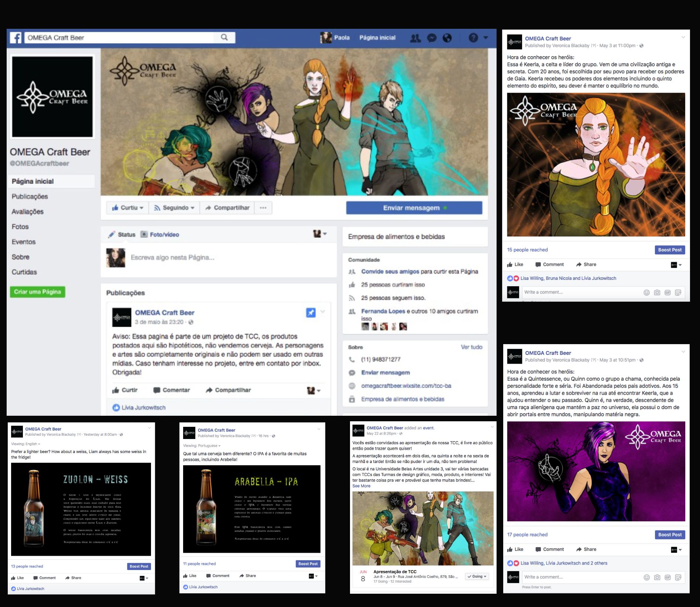Open the Curtiu dropdown
This screenshot has width=700, height=607.
click(128, 208)
